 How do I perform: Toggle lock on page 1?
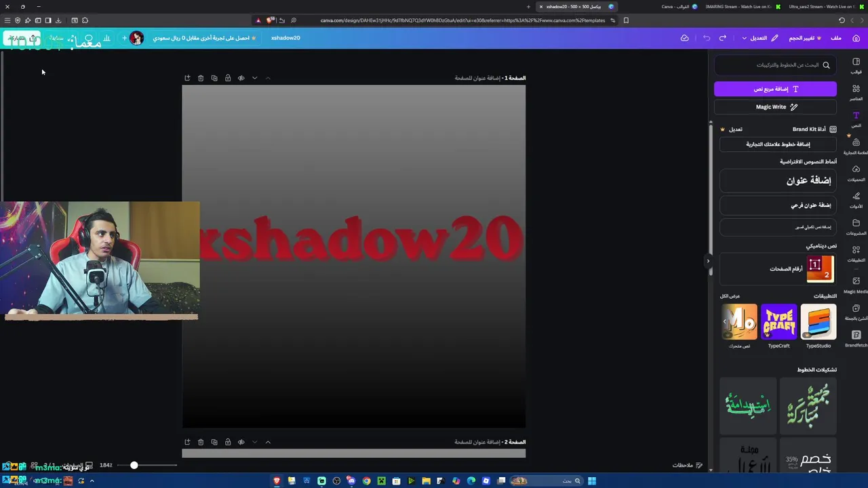click(228, 78)
